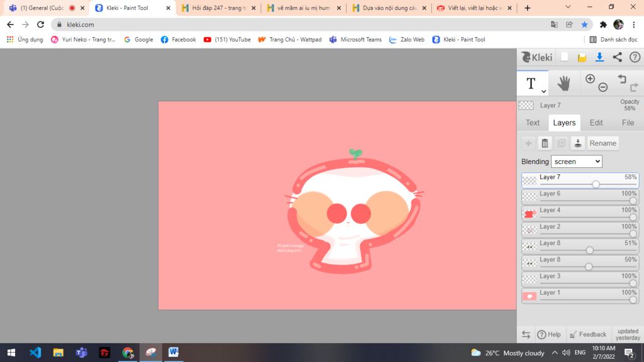Click the Kleki logo
Screen dimensions: 644x362
coord(537,57)
